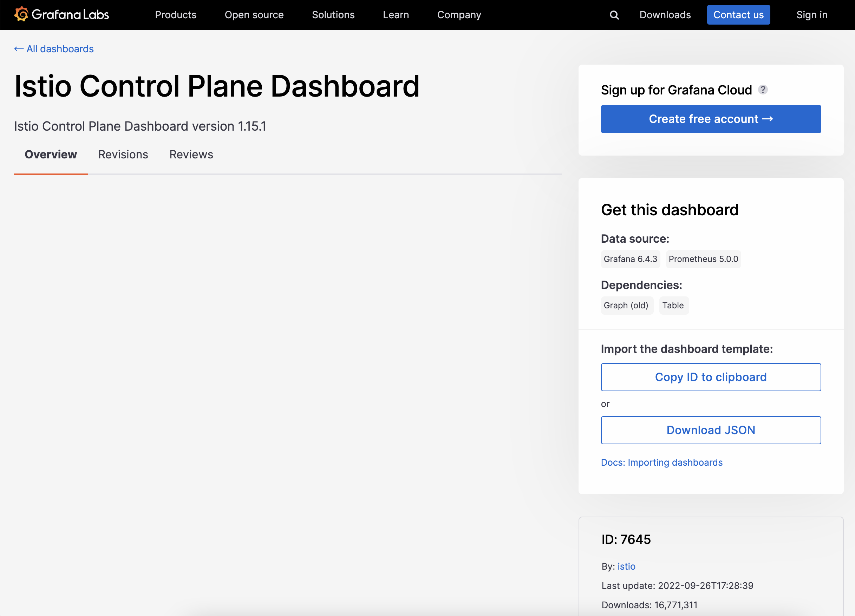Viewport: 855px width, 616px height.
Task: Copy dashboard ID to clipboard
Action: [x=711, y=377]
